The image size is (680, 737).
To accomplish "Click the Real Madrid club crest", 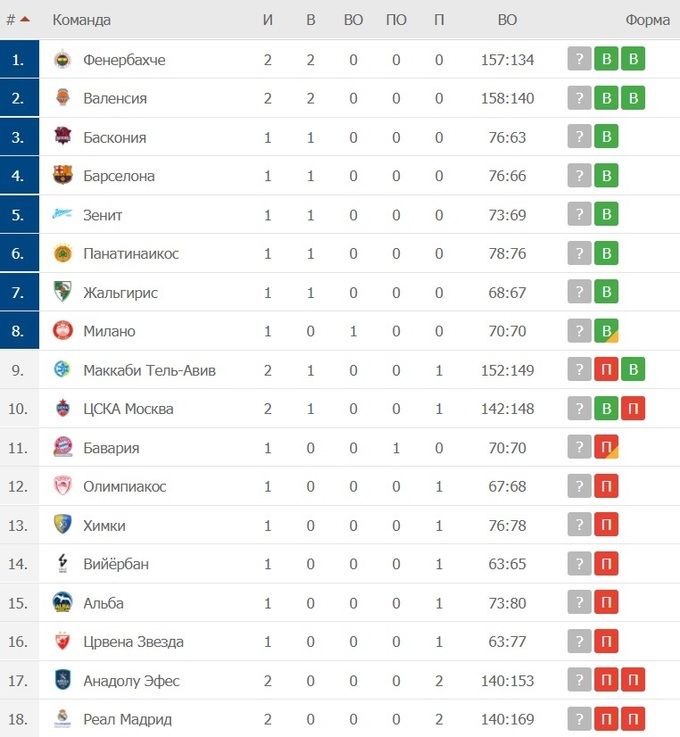I will pos(62,719).
